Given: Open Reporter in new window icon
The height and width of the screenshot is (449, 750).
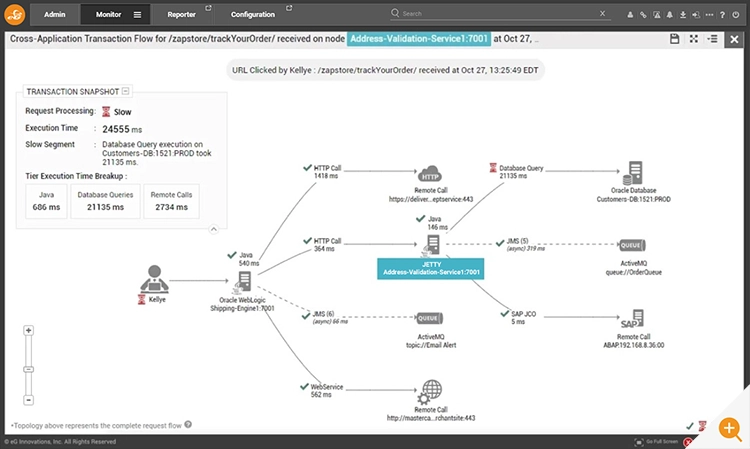Looking at the screenshot, I should click(x=208, y=8).
